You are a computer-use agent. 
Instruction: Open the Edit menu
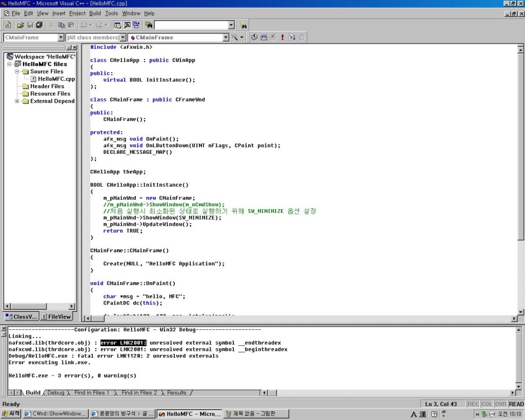[29, 13]
